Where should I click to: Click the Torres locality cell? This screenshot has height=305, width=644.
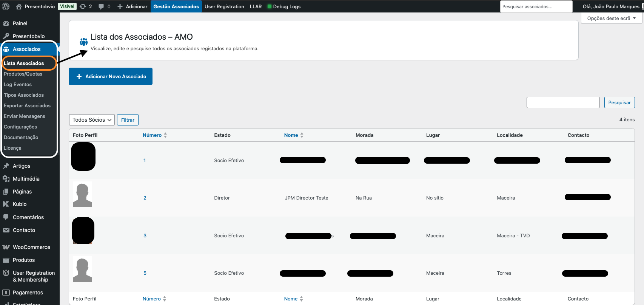tap(504, 273)
